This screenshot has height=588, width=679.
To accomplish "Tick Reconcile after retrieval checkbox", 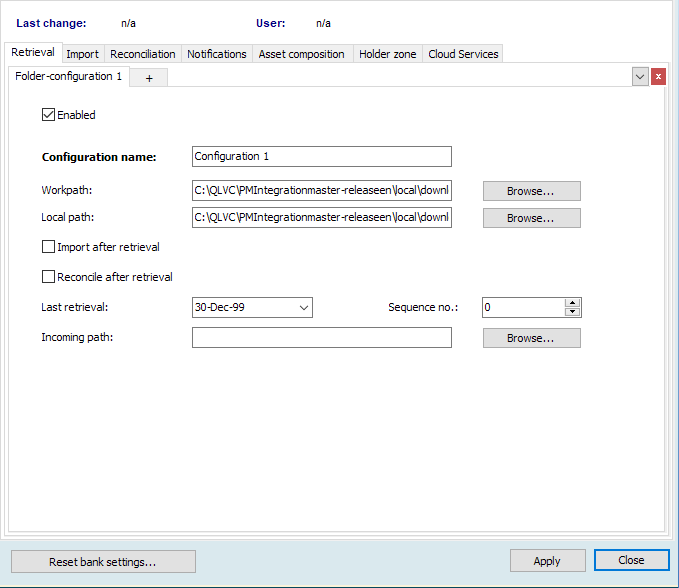I will (48, 277).
